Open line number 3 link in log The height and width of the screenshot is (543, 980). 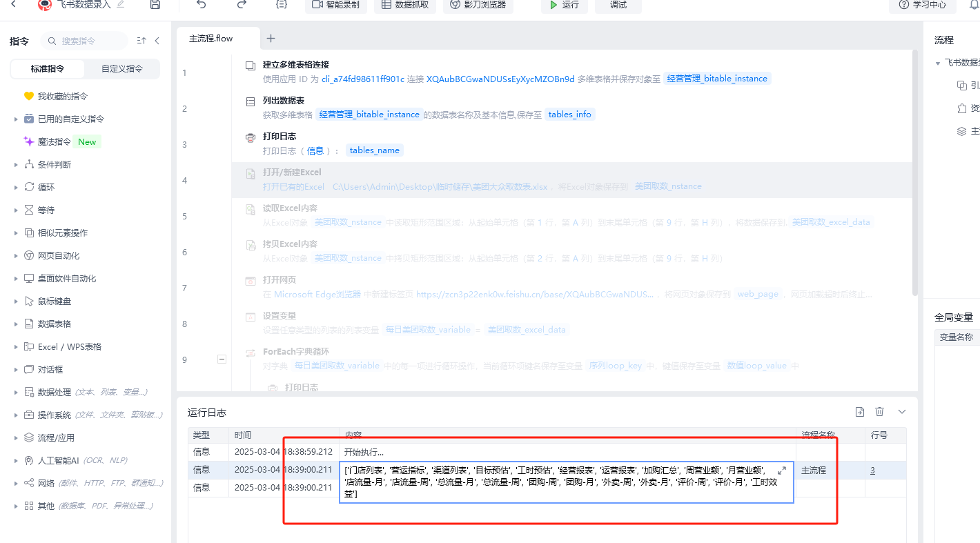(x=872, y=471)
